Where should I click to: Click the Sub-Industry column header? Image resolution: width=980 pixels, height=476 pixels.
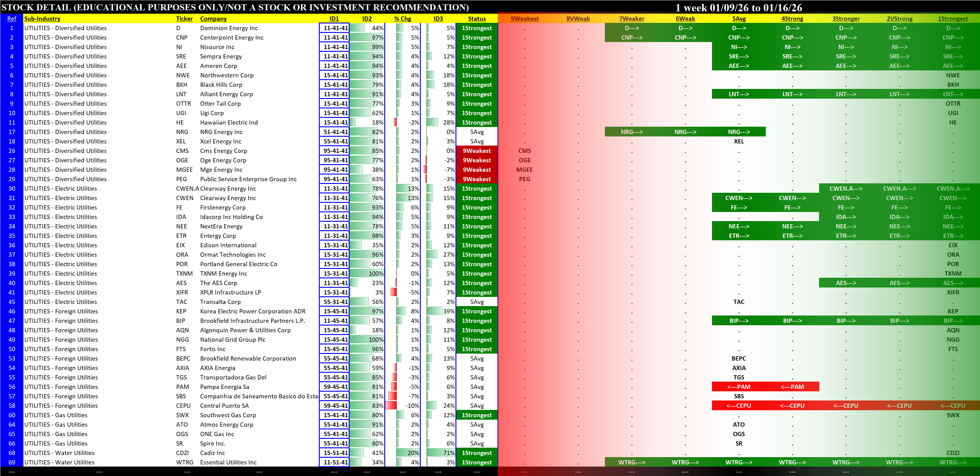click(x=42, y=19)
